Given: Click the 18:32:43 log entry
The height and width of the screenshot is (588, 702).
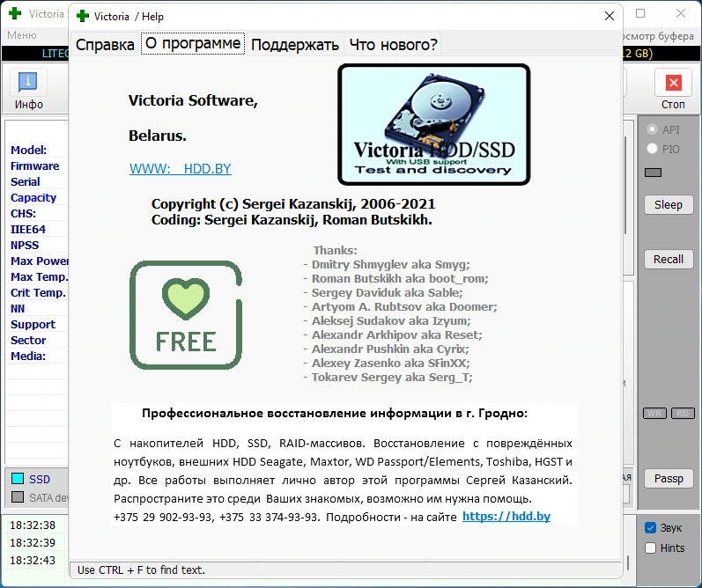Looking at the screenshot, I should click(x=33, y=560).
